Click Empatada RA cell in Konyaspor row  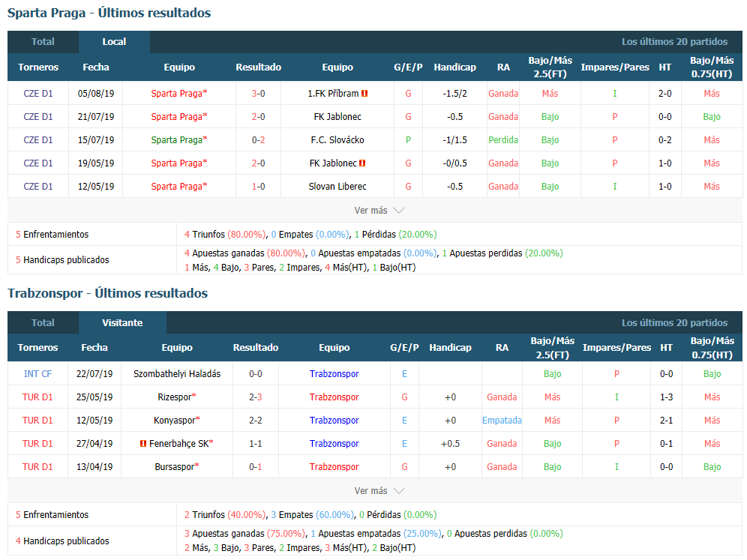click(502, 421)
